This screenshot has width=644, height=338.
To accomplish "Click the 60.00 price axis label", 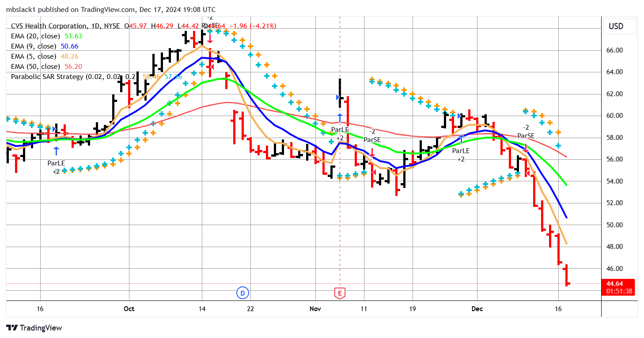I will coord(614,116).
